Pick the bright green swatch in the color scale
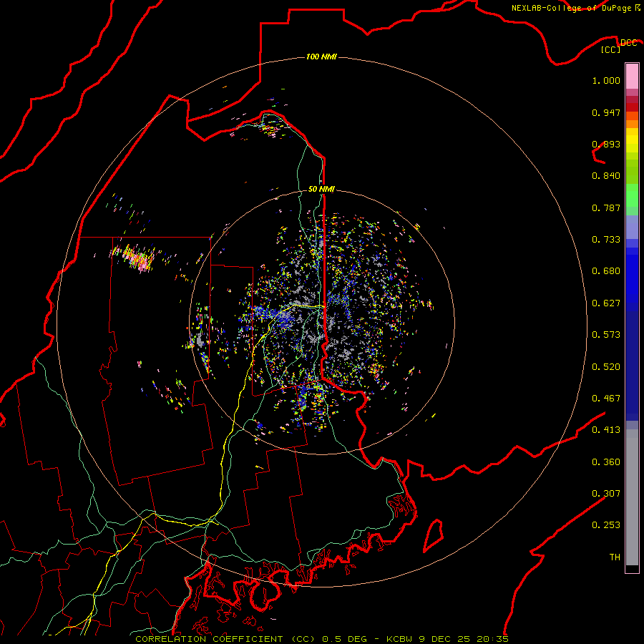Image resolution: width=644 pixels, height=644 pixels. click(632, 195)
